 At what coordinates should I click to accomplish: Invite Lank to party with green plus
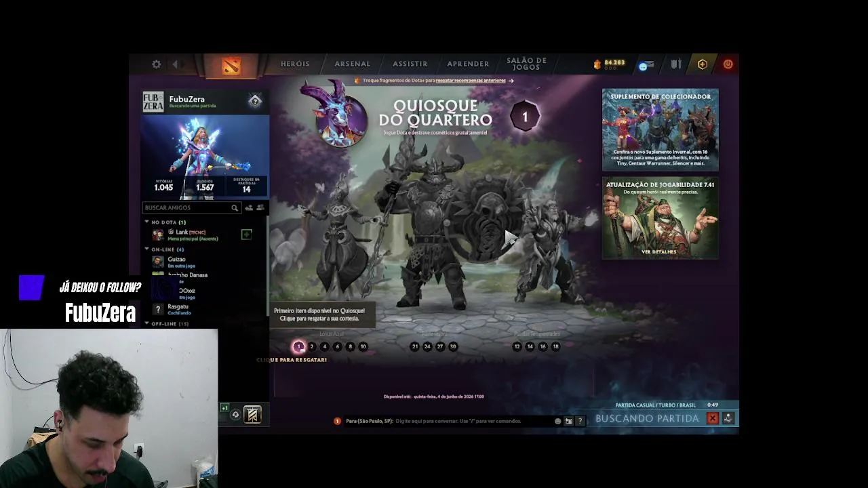(x=246, y=235)
